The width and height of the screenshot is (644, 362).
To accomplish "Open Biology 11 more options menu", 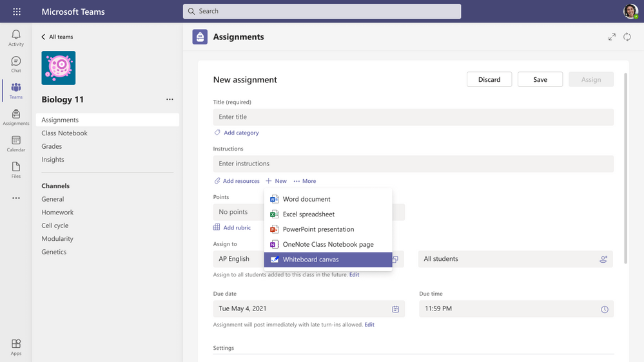I will click(x=170, y=100).
